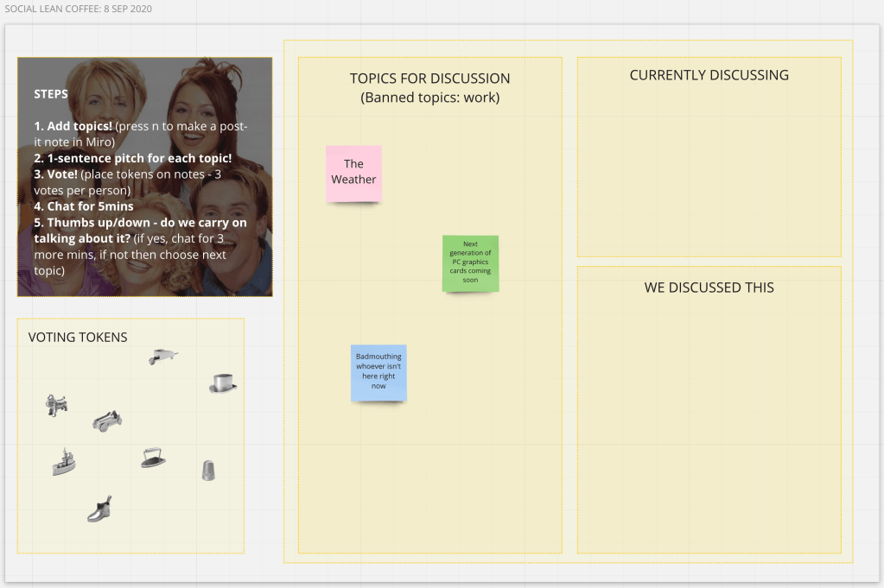The height and width of the screenshot is (588, 884).
Task: Pick the boot voting token
Action: click(99, 509)
